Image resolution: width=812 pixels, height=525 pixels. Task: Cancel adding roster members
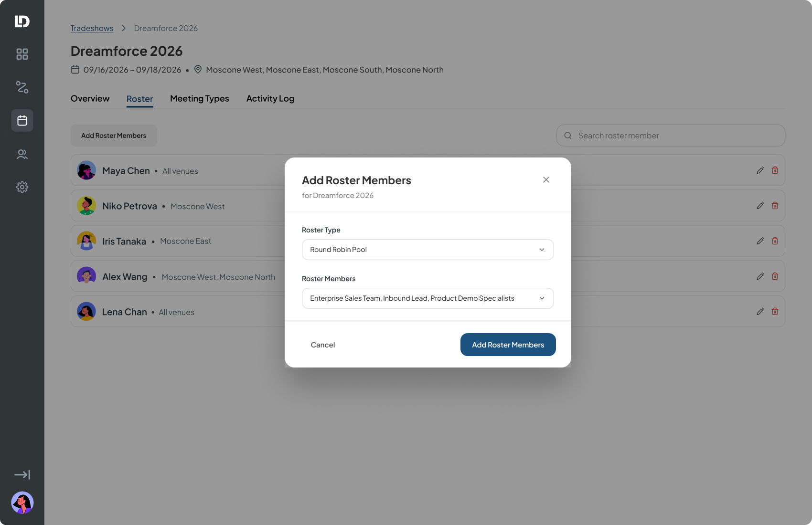[x=323, y=345]
